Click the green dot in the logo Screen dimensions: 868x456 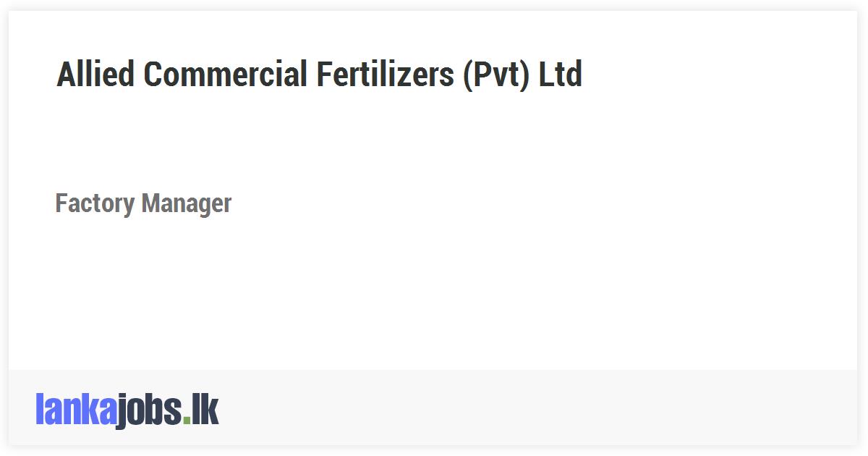(187, 419)
